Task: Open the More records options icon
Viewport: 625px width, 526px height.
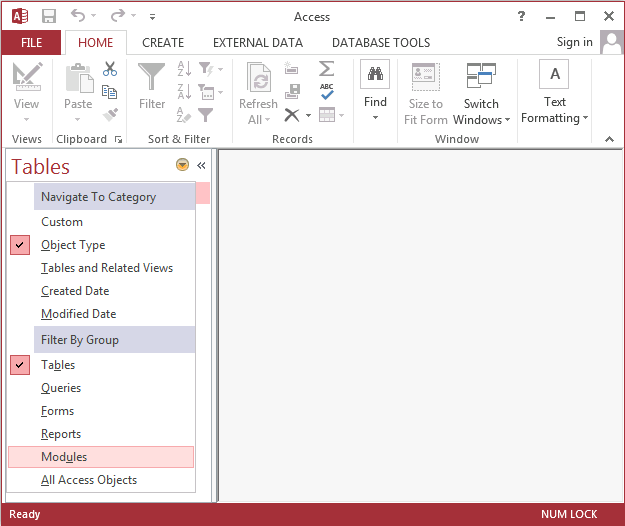Action: 331,115
